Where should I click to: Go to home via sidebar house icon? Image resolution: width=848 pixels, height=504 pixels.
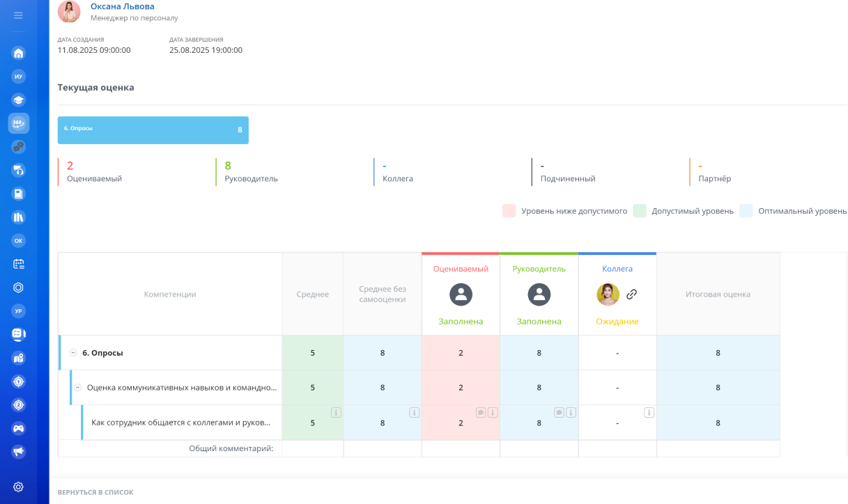click(19, 53)
